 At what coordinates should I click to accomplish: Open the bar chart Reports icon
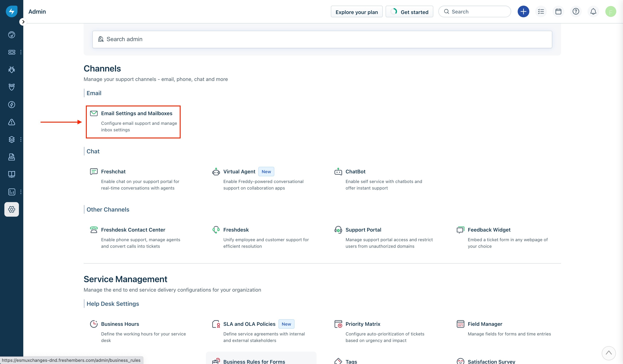point(12,192)
